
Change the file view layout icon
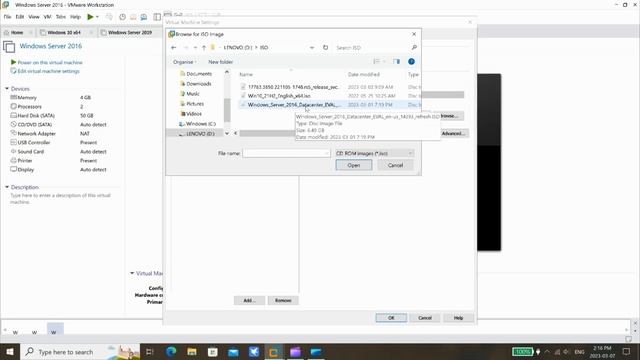click(x=376, y=62)
